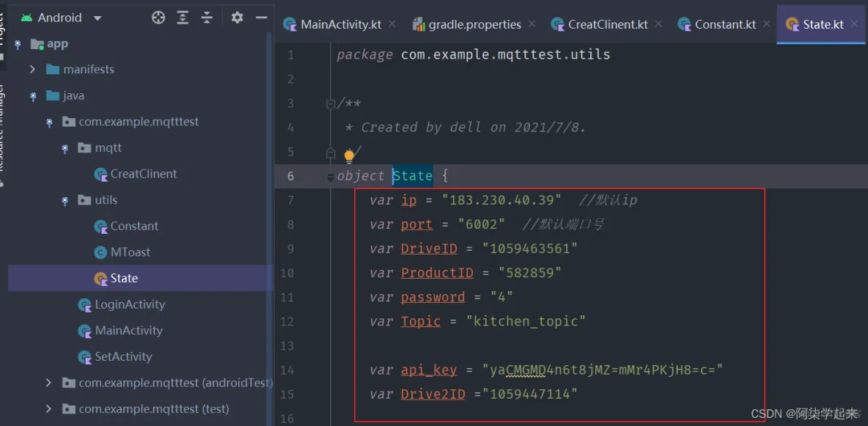Switch to the CreatClinent.kt tab

click(608, 24)
